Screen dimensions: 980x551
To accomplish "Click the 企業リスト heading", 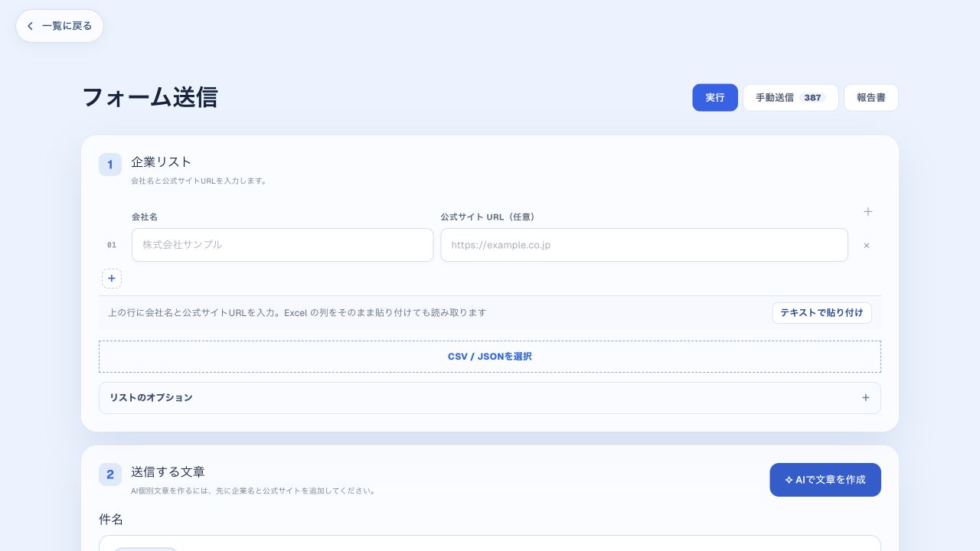I will 161,162.
